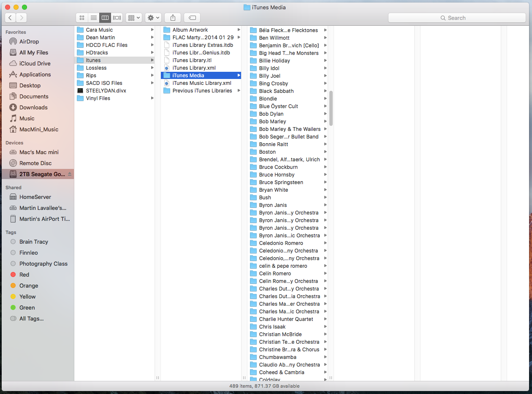Viewport: 532px width, 394px height.
Task: Select the iTunes Library.xml file
Action: coord(201,68)
